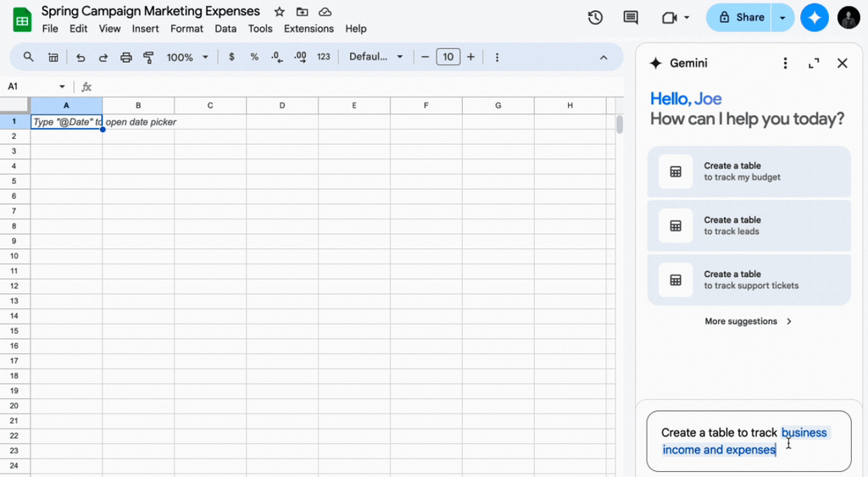Expand More suggestions in Gemini
The width and height of the screenshot is (868, 477).
[x=748, y=321]
